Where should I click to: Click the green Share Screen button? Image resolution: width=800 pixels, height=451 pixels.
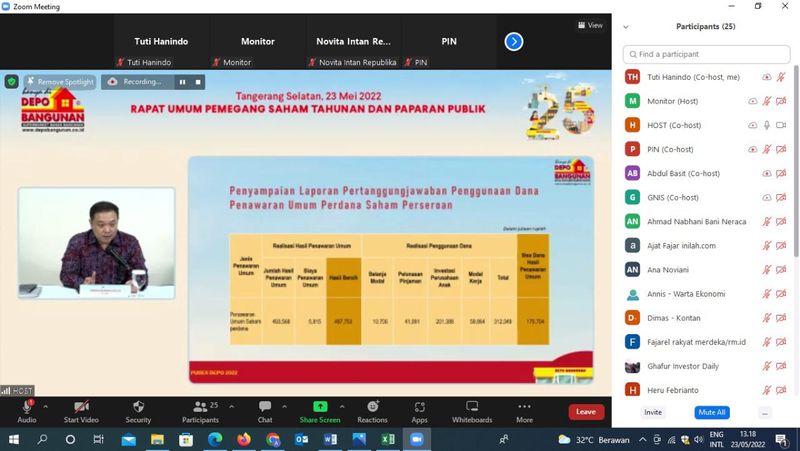coord(320,411)
